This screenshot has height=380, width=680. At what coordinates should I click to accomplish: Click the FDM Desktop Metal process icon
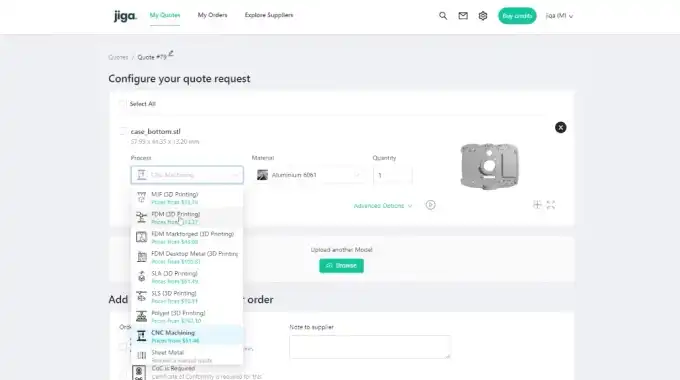[x=141, y=257]
